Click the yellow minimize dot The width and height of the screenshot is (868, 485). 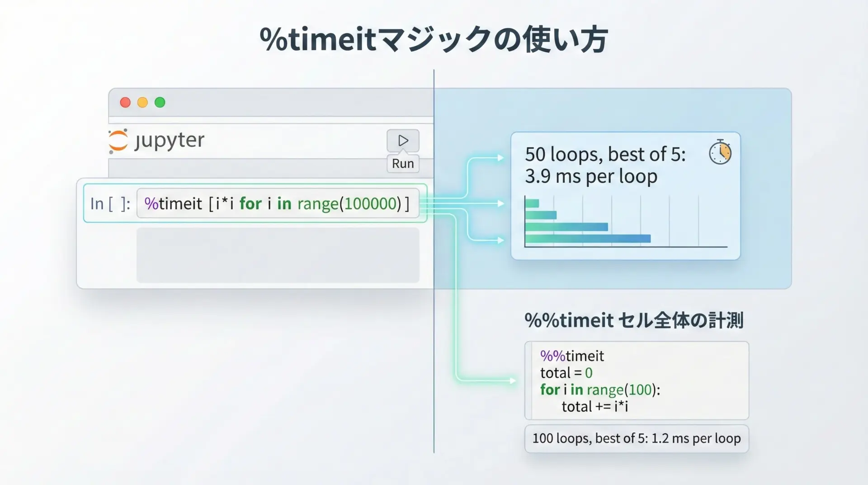point(142,102)
